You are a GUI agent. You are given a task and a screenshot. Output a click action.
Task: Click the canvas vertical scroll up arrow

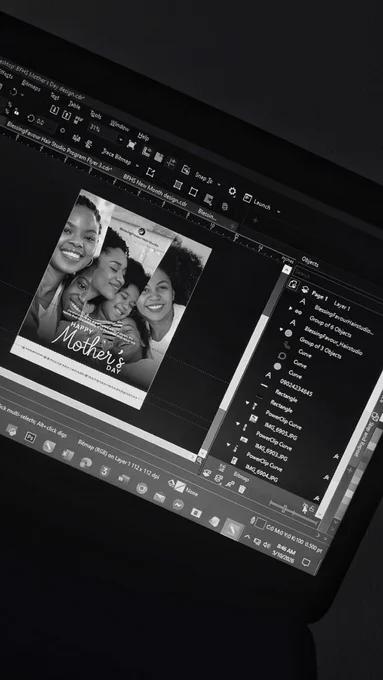pyautogui.click(x=286, y=269)
